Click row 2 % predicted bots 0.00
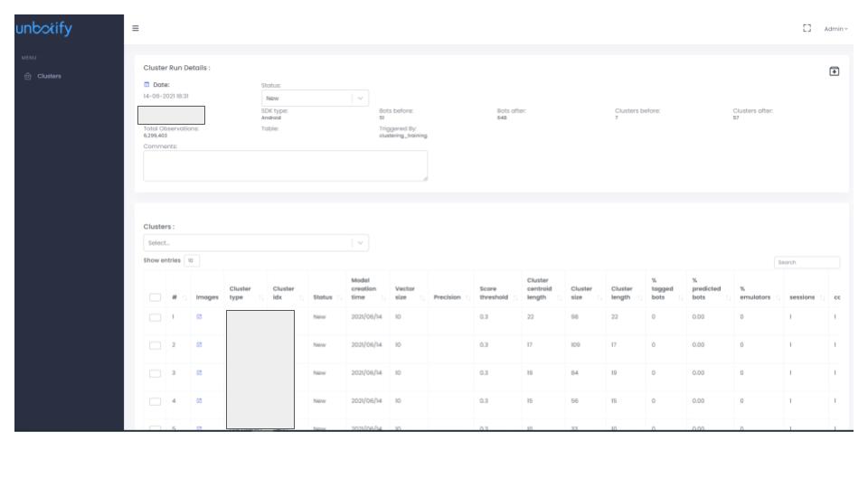This screenshot has width=868, height=488. 698,344
